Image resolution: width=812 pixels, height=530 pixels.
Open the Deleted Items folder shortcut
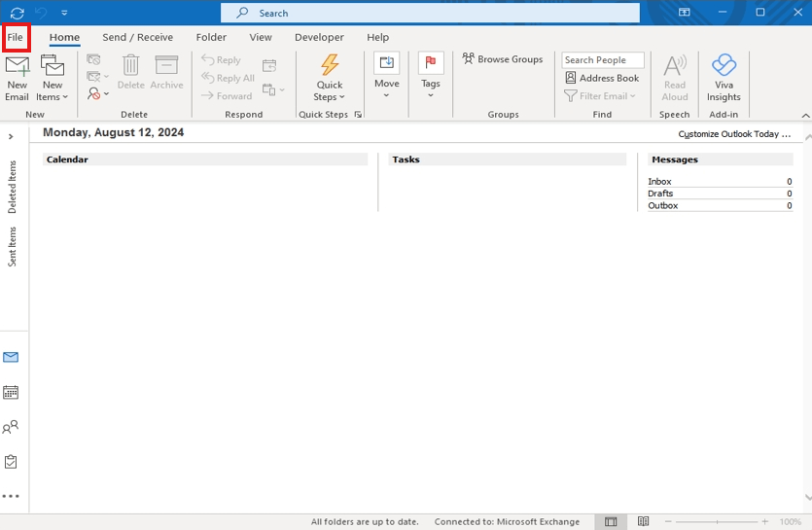point(13,187)
